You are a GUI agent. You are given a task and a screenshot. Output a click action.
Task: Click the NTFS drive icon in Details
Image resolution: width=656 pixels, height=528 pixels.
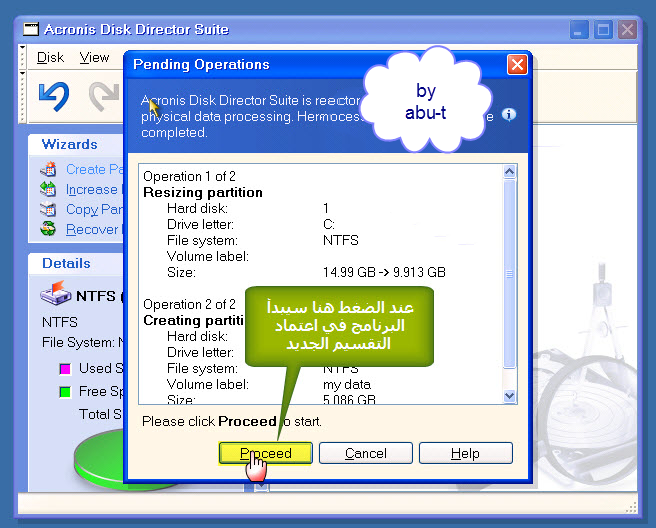56,294
